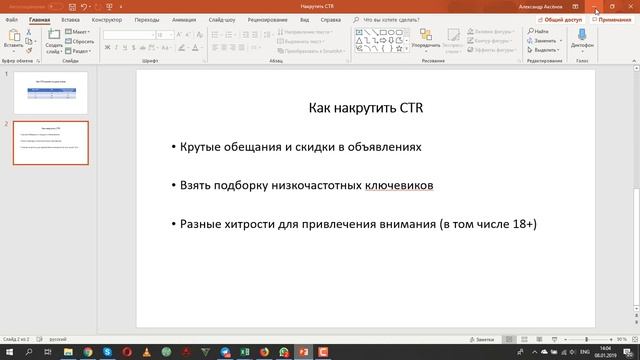The width and height of the screenshot is (640, 360).
Task: Copy the selection with the copy icon
Action: coord(29,41)
